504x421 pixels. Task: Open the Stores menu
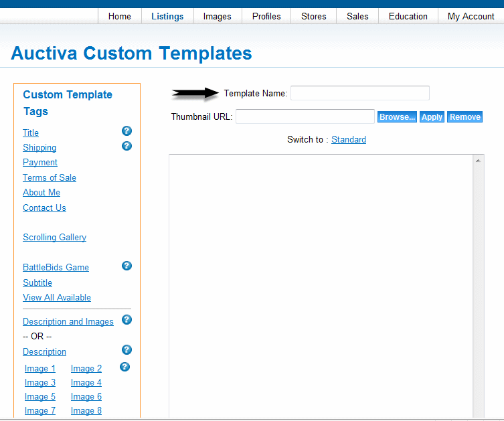click(x=314, y=16)
